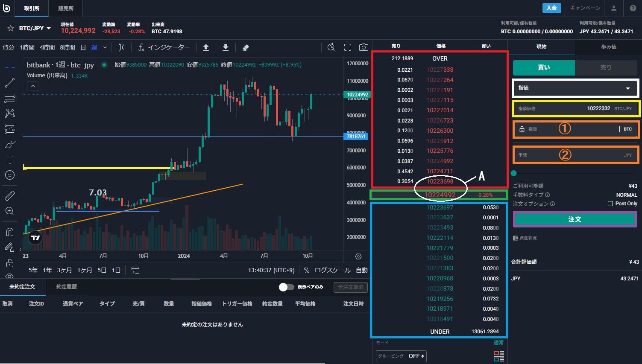Click the 注文オプション info icon
The width and height of the screenshot is (642, 364).
point(552,204)
